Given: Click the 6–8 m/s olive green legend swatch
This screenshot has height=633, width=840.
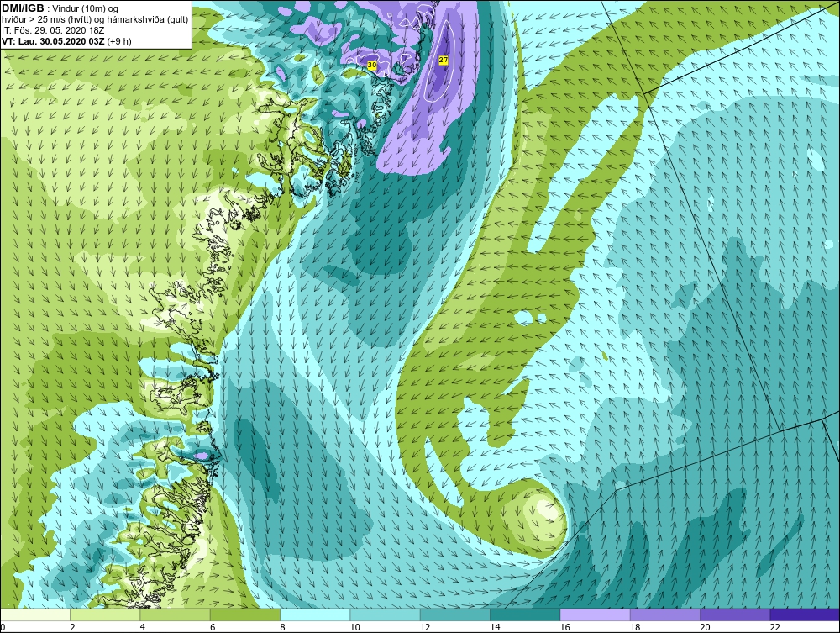Looking at the screenshot, I should click(244, 615).
